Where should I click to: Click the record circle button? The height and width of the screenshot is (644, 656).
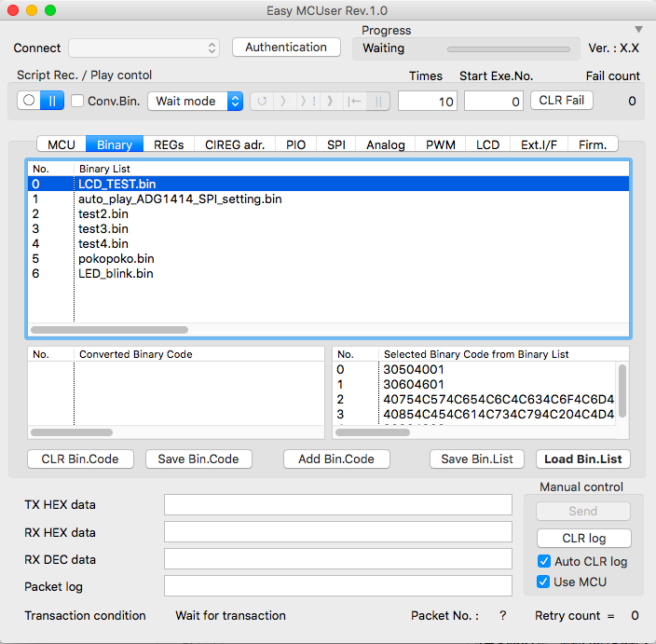pos(29,101)
